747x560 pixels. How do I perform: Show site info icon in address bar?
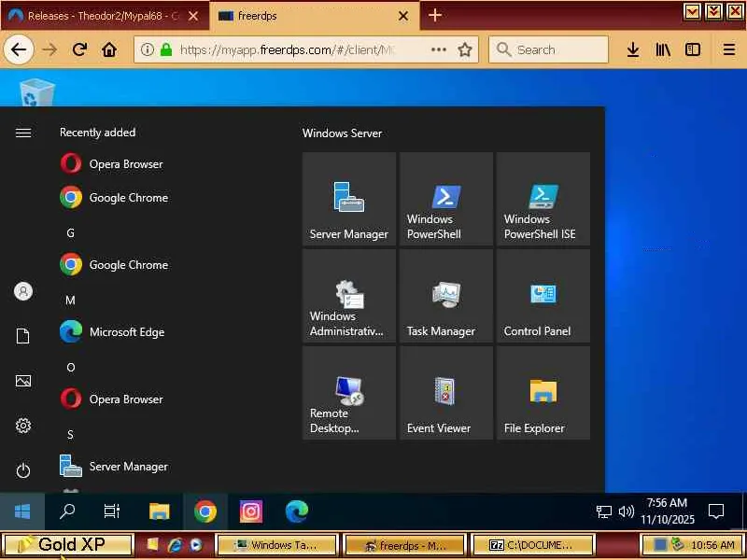click(x=148, y=49)
